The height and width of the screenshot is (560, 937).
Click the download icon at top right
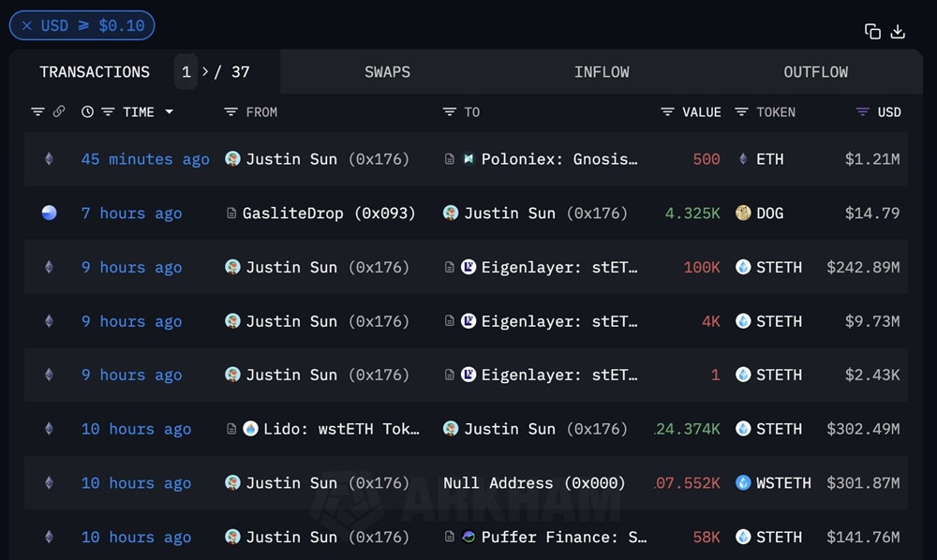[898, 31]
